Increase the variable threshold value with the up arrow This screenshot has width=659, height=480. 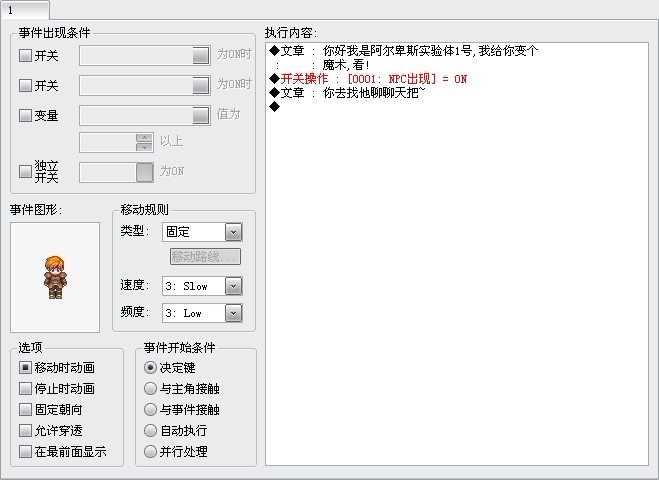pyautogui.click(x=144, y=137)
